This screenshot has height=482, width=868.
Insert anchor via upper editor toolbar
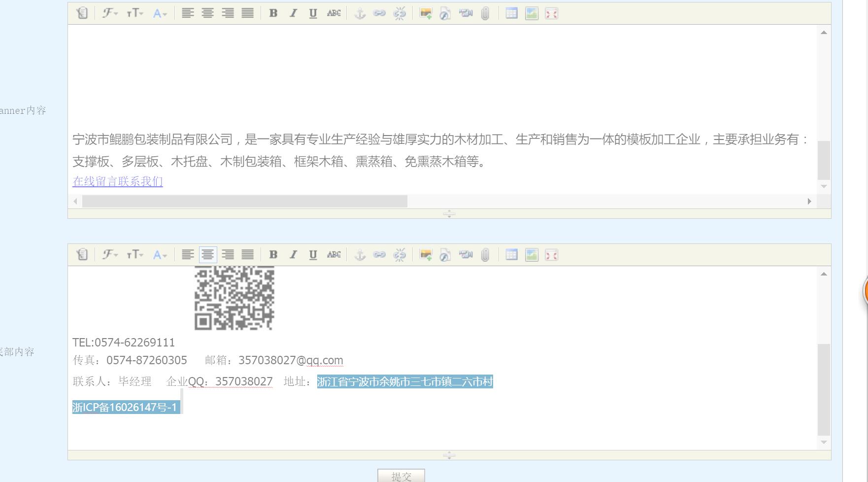pyautogui.click(x=360, y=13)
